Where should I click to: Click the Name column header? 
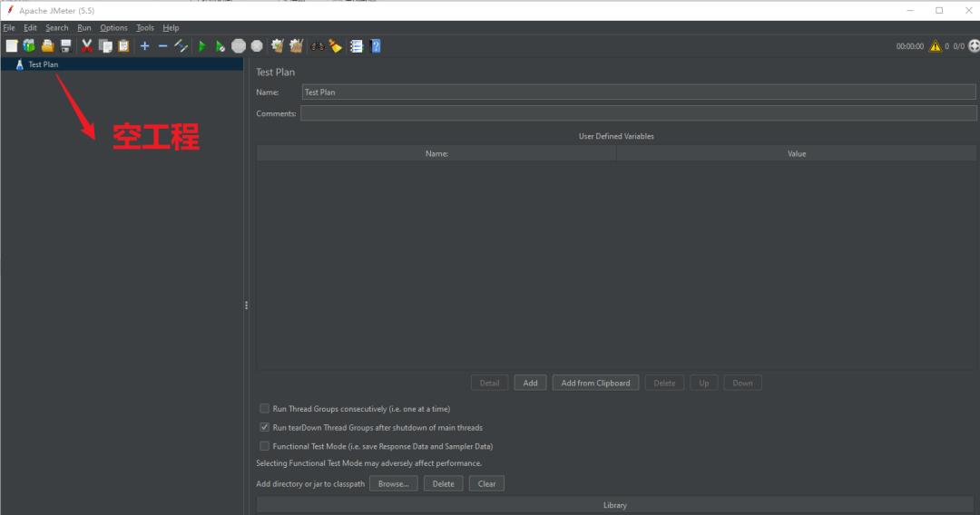436,153
